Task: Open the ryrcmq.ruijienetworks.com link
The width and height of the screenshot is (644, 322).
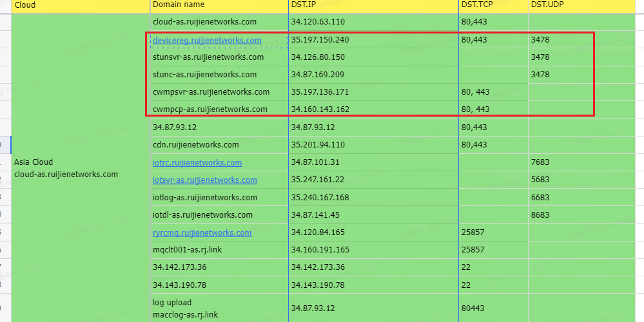Action: tap(202, 233)
